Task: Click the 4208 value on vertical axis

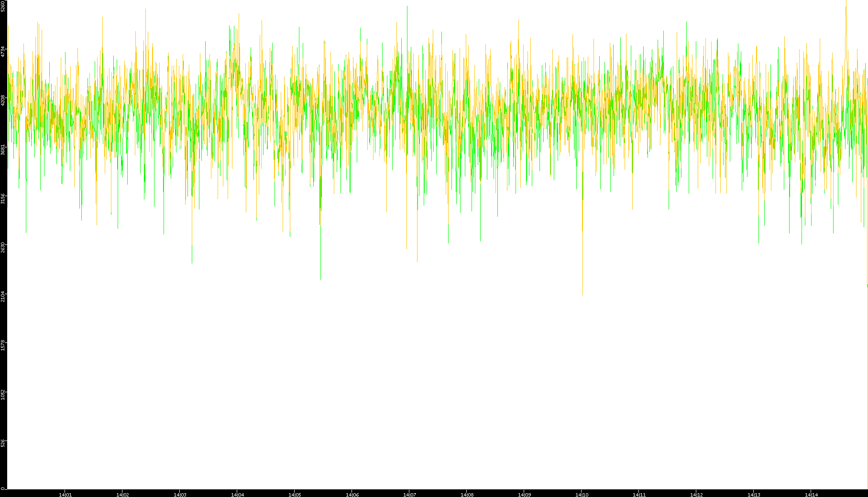Action: point(3,100)
